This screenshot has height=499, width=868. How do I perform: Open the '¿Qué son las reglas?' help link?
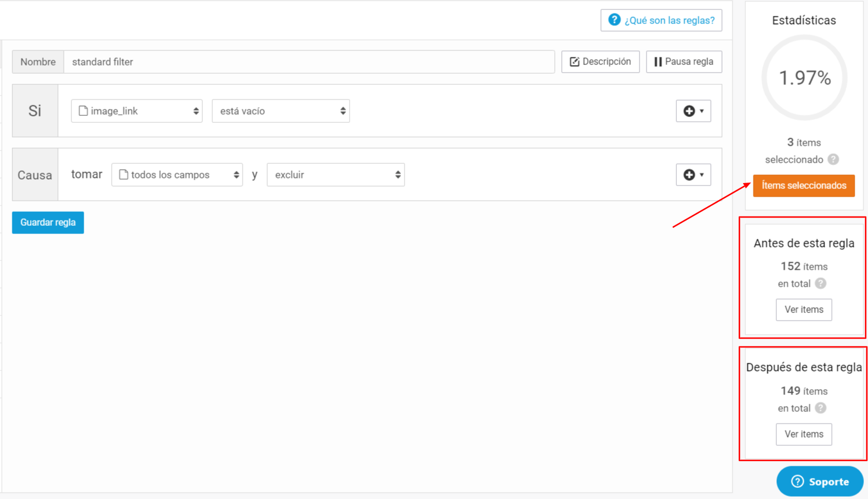coord(669,20)
